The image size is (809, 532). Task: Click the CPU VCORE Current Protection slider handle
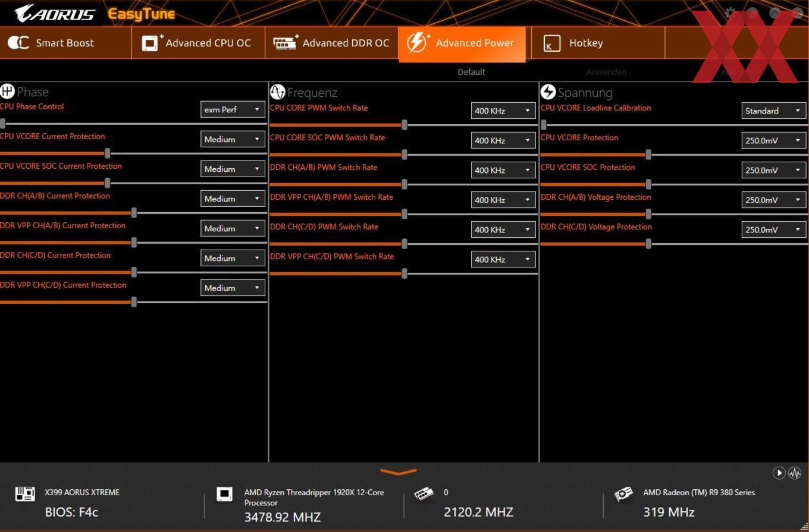107,153
